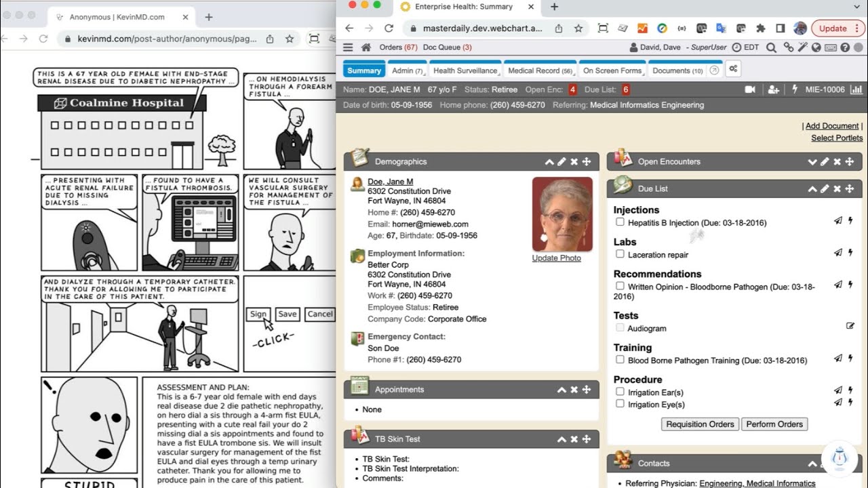Click the search magnifier icon
Image resolution: width=868 pixels, height=488 pixels.
tap(771, 47)
